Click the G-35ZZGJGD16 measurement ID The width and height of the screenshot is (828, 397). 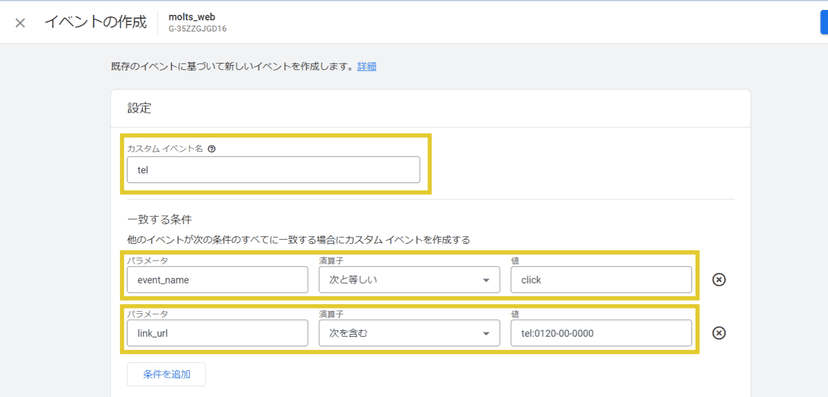[x=197, y=29]
